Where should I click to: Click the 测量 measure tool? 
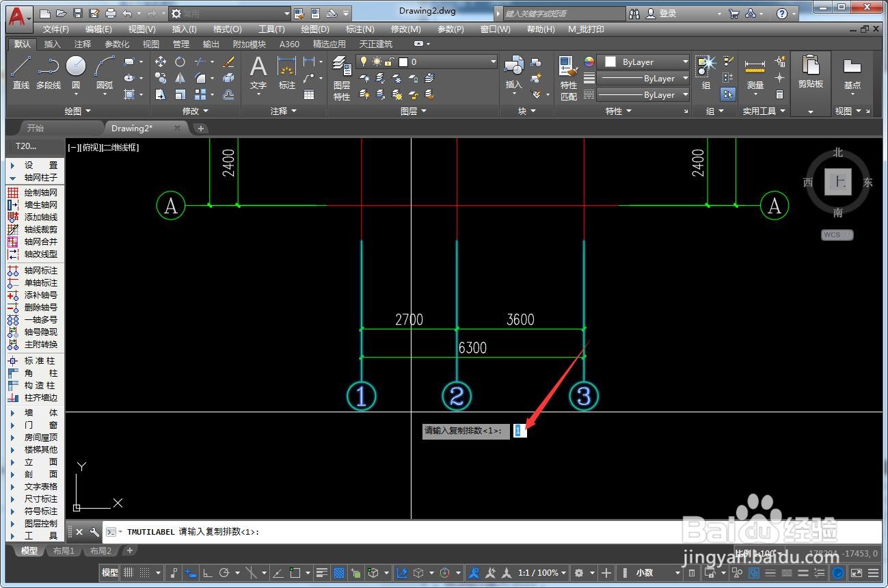click(x=755, y=73)
